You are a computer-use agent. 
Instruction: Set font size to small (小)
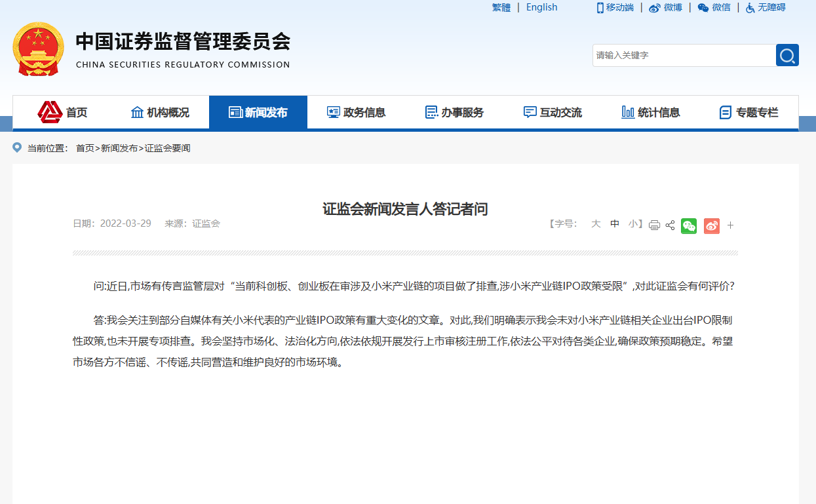(633, 223)
